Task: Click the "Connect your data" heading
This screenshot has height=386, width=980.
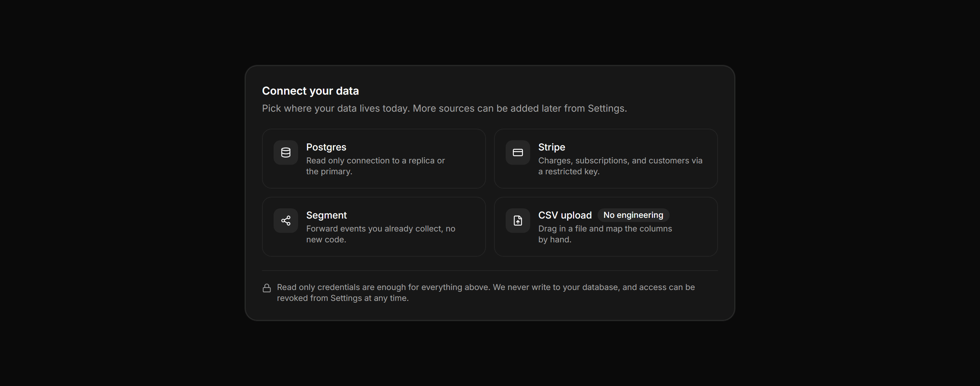Action: pos(310,91)
